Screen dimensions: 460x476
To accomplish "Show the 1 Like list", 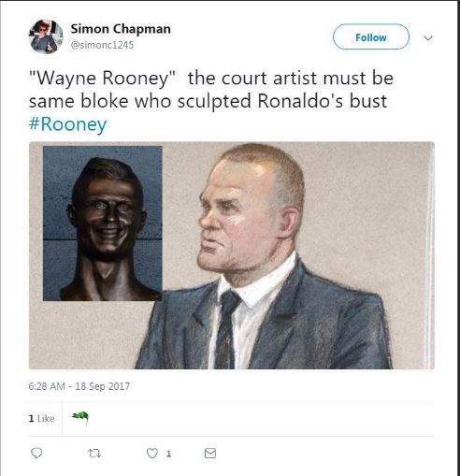I will click(x=41, y=418).
